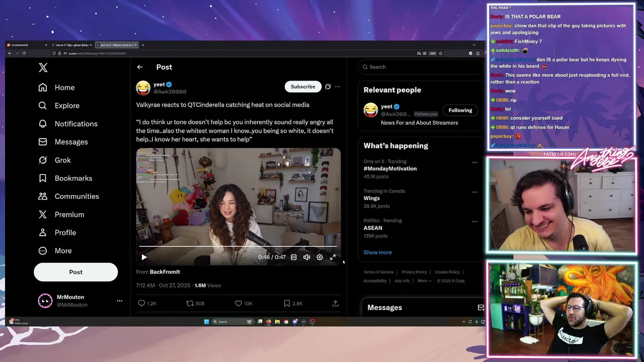Screen dimensions: 644x362
Task: Open Cookie Policy link
Action: pos(447,272)
